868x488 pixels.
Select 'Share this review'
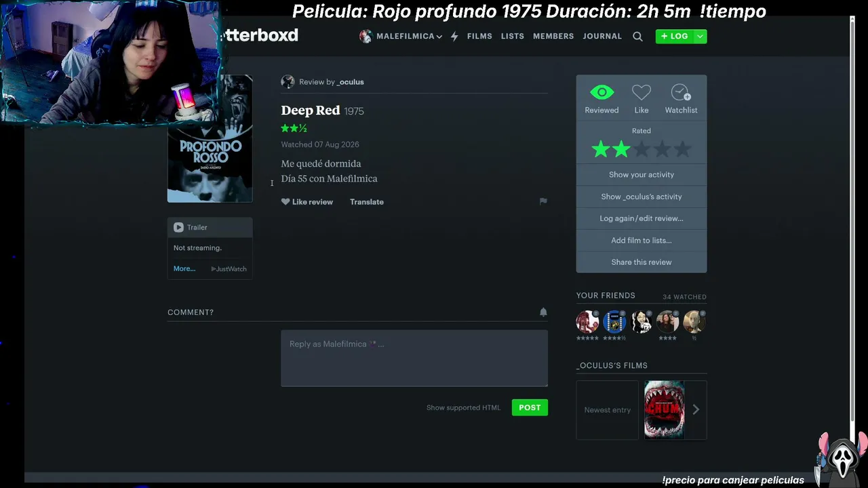[642, 262]
